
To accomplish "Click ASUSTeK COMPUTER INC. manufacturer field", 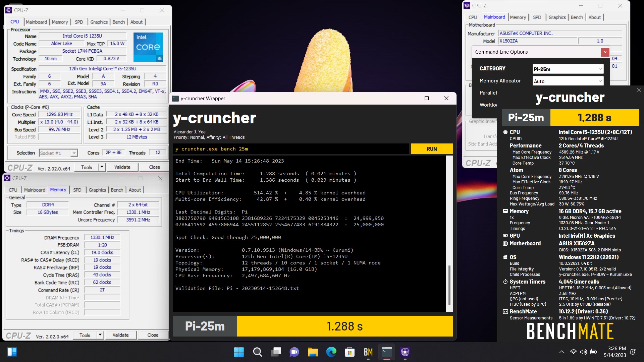I will [560, 33].
